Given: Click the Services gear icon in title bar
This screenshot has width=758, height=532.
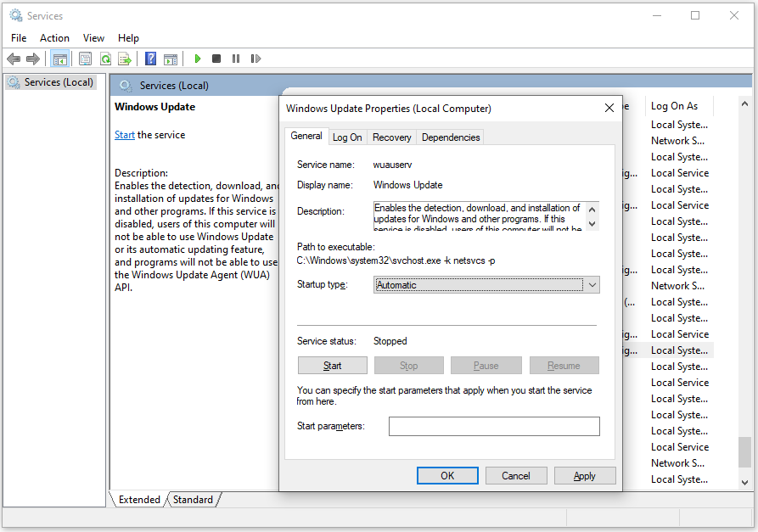Looking at the screenshot, I should tap(16, 15).
